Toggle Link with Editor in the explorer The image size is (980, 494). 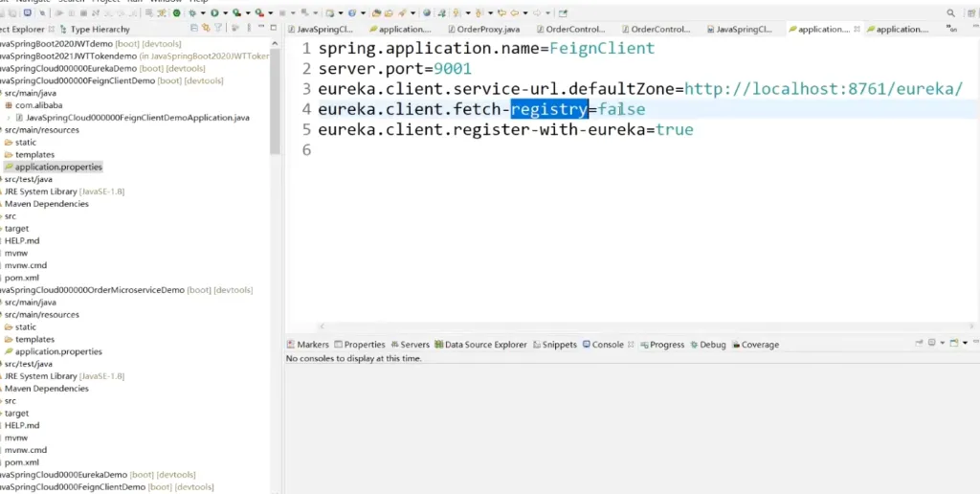[x=206, y=28]
